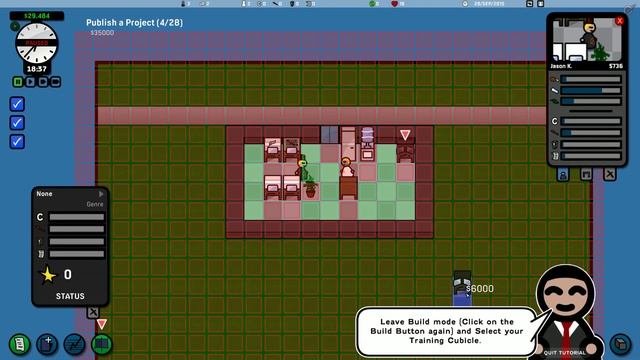Click the project star rating icon
Image resolution: width=640 pixels, height=360 pixels.
coord(48,275)
